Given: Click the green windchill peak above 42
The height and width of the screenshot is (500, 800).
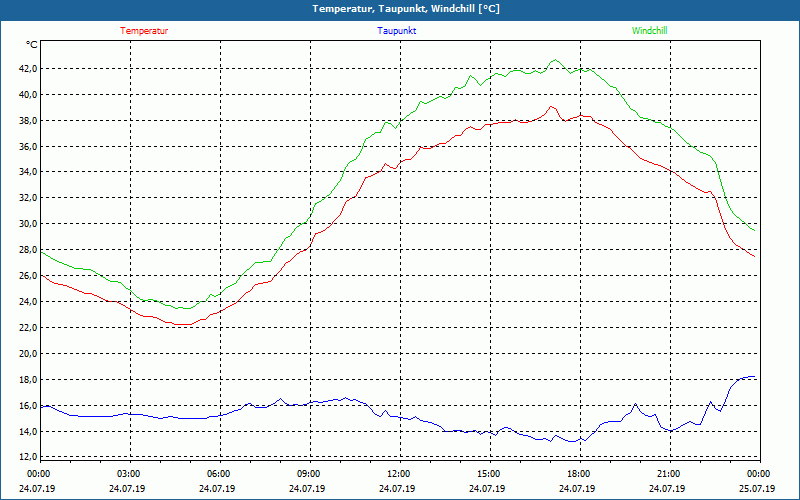Looking at the screenshot, I should tap(555, 60).
